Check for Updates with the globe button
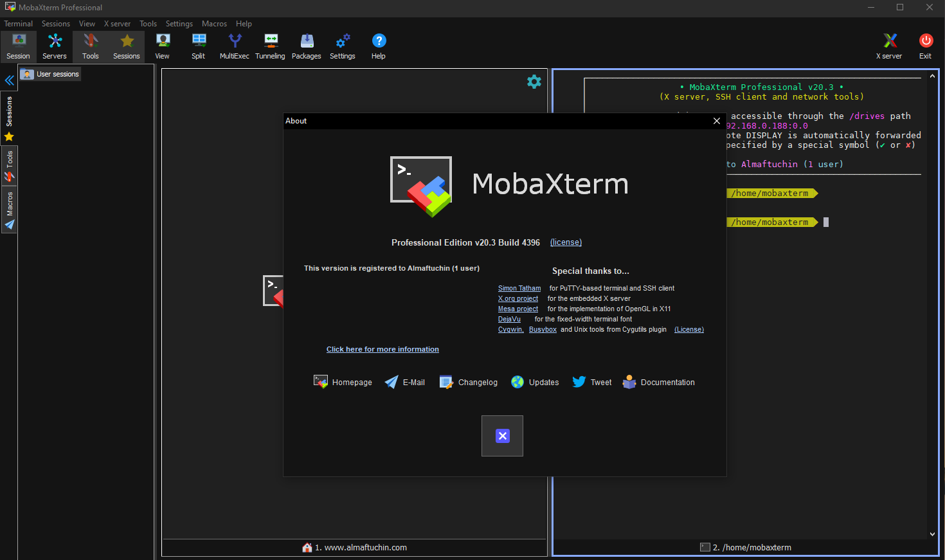This screenshot has height=560, width=945. tap(535, 382)
